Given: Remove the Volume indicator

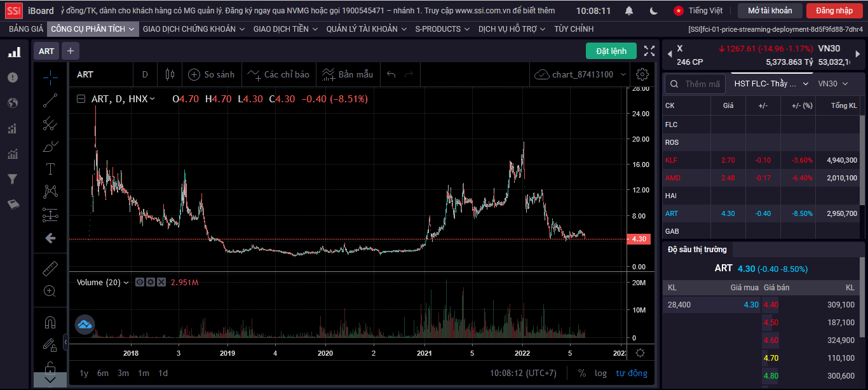Looking at the screenshot, I should point(161,282).
